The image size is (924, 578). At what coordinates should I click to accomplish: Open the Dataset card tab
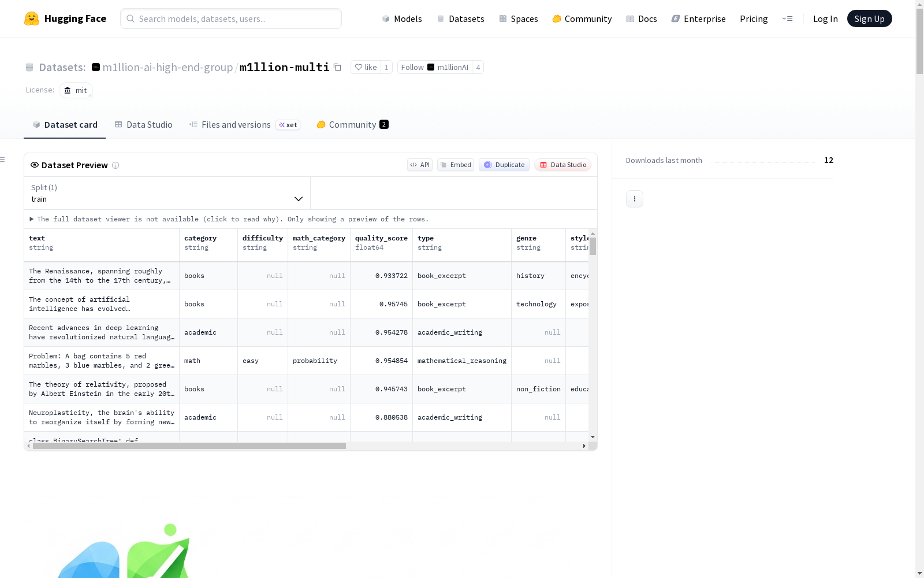(65, 125)
